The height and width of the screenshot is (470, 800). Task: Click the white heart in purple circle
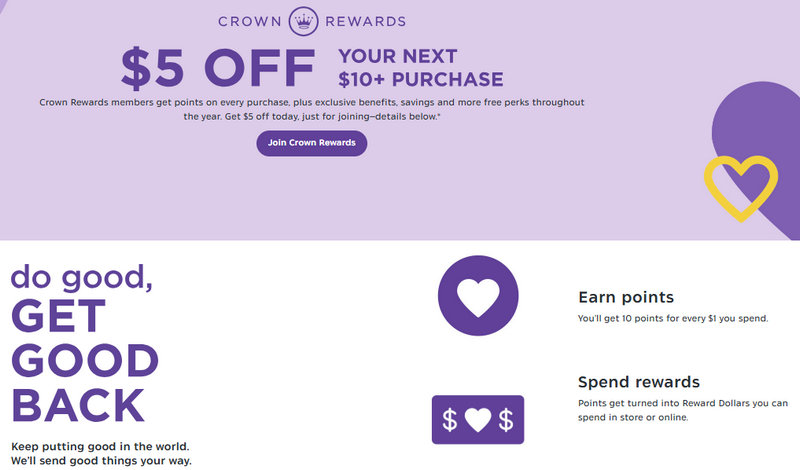478,295
